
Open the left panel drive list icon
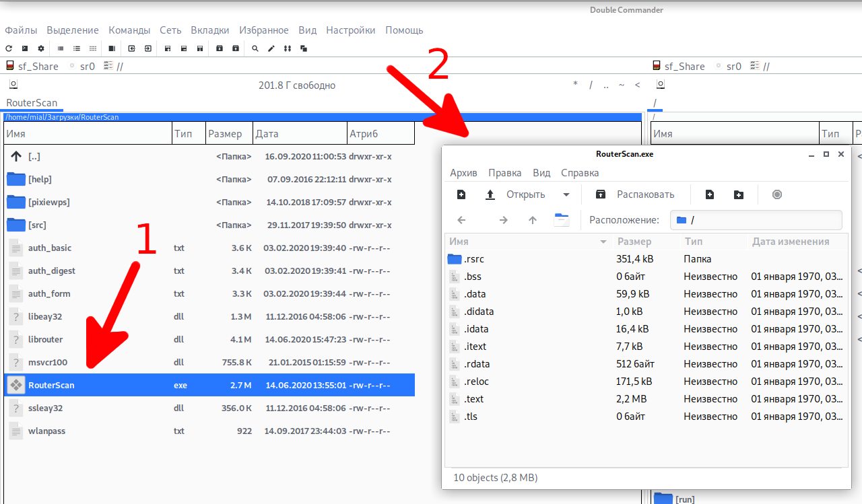[x=13, y=85]
